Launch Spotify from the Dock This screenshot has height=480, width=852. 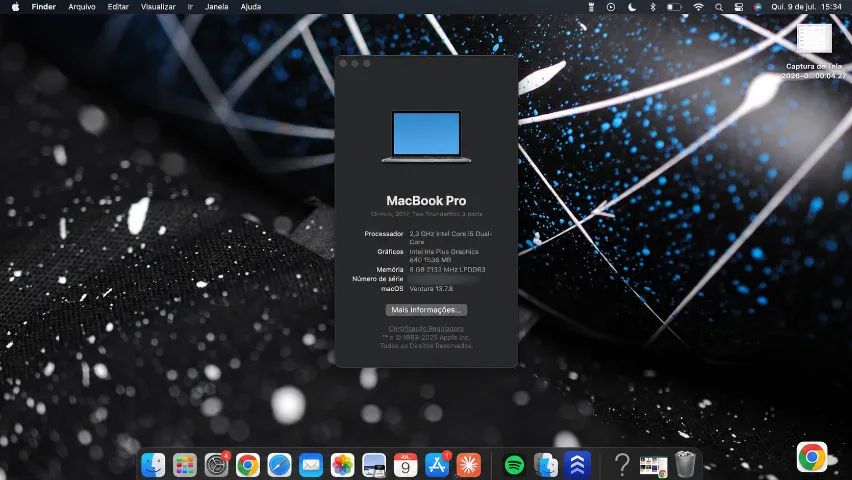(x=514, y=465)
